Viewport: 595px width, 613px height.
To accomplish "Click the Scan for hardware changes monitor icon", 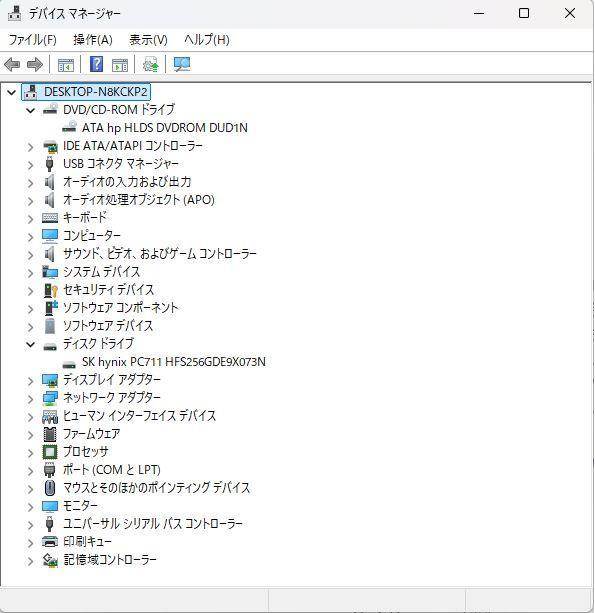I will coord(182,65).
